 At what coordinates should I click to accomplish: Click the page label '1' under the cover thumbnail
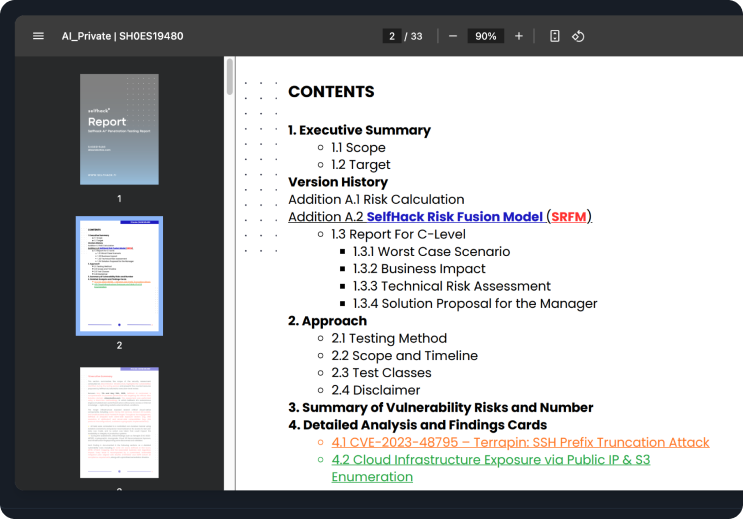(119, 199)
